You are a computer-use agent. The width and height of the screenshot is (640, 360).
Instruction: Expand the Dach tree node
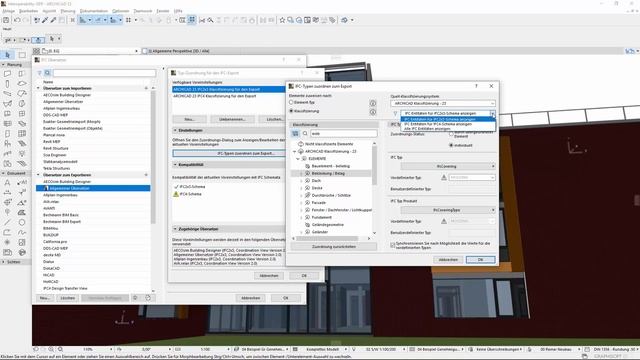pyautogui.click(x=301, y=181)
